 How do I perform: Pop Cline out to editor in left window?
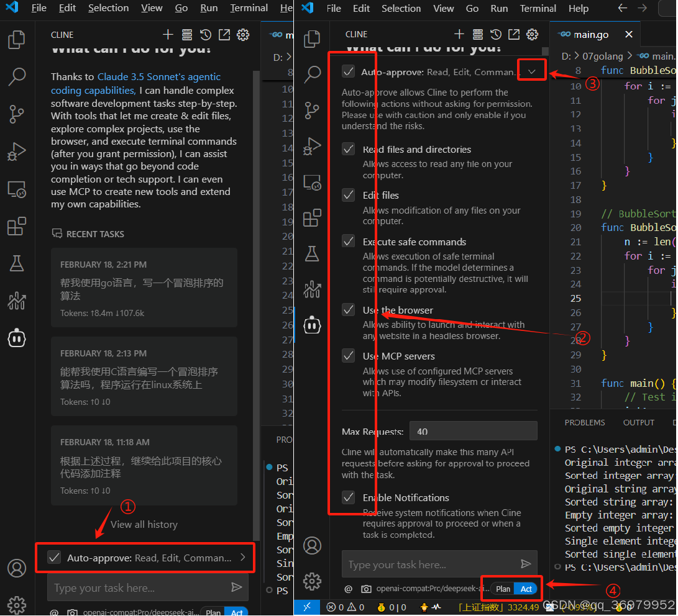coord(224,35)
